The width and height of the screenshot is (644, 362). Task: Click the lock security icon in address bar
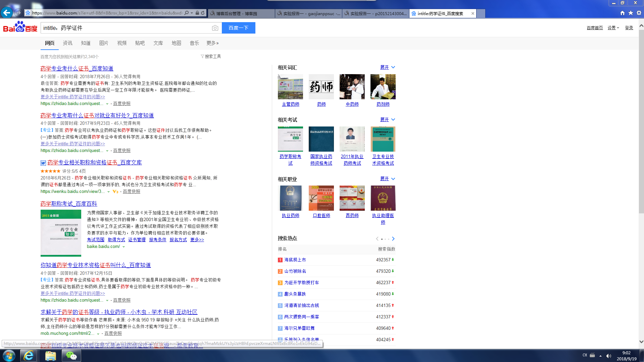pyautogui.click(x=197, y=13)
